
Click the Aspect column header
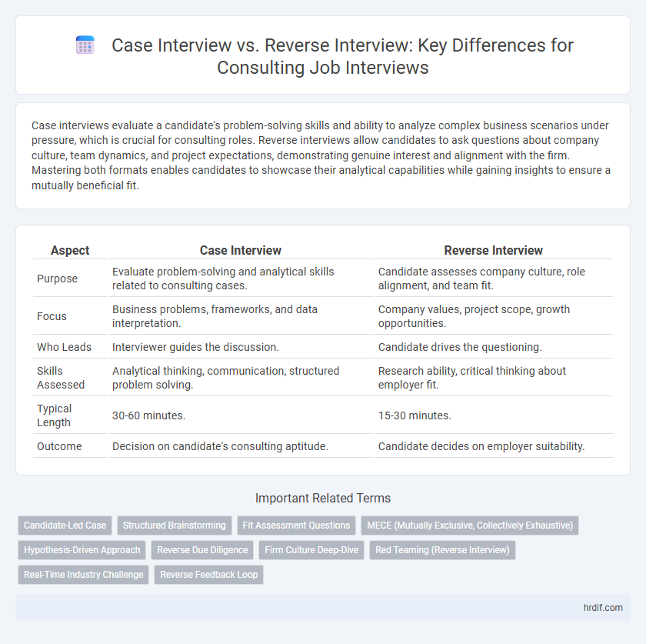70,250
